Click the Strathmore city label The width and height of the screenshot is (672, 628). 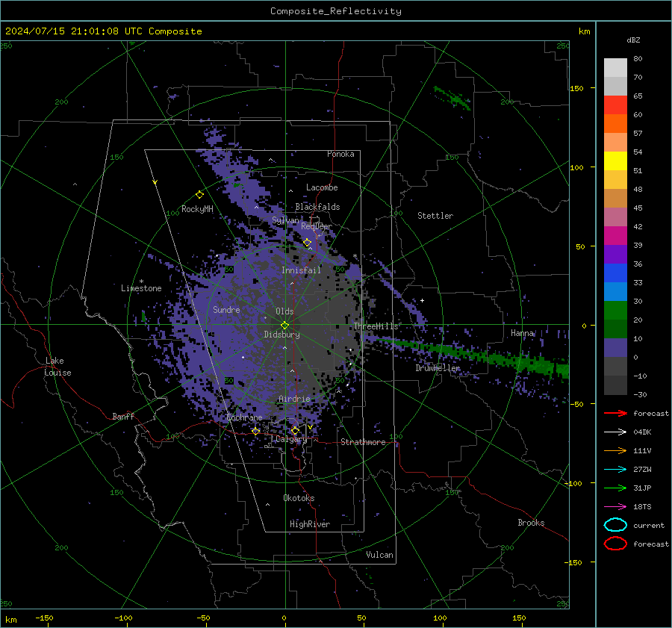pos(363,442)
